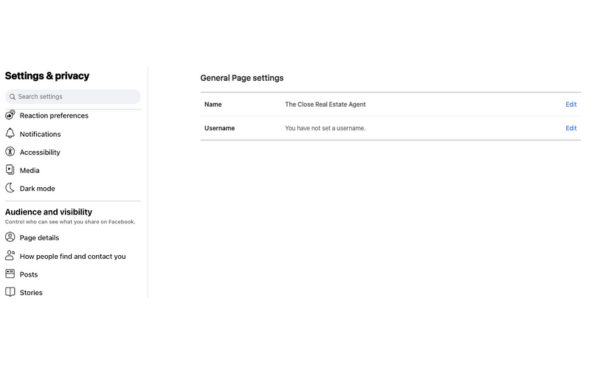The width and height of the screenshot is (595, 365).
Task: Click the Page details person icon
Action: 10,237
